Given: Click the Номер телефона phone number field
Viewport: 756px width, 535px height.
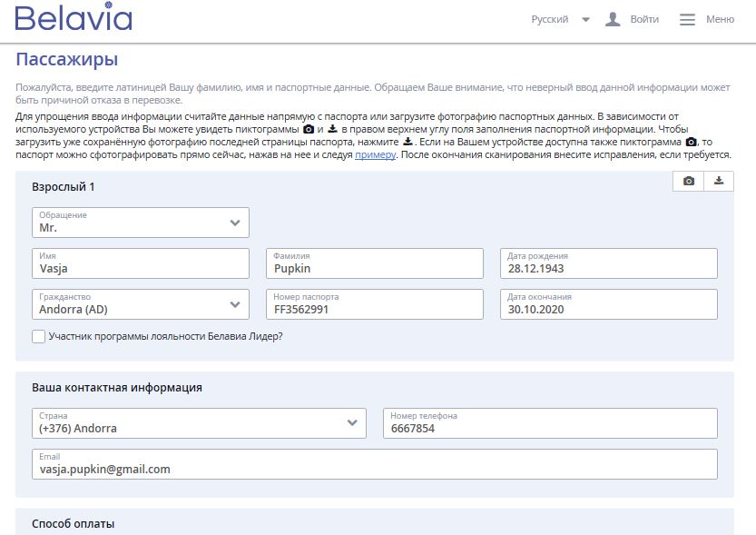Looking at the screenshot, I should (x=549, y=423).
